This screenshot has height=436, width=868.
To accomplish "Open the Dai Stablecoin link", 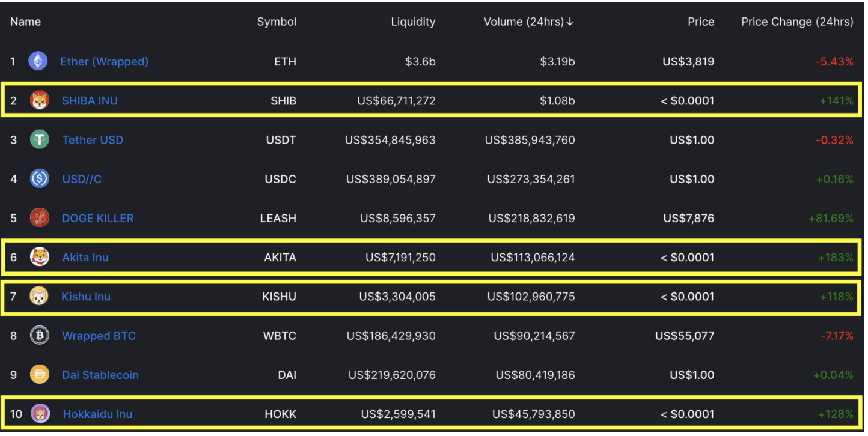I will pyautogui.click(x=100, y=375).
